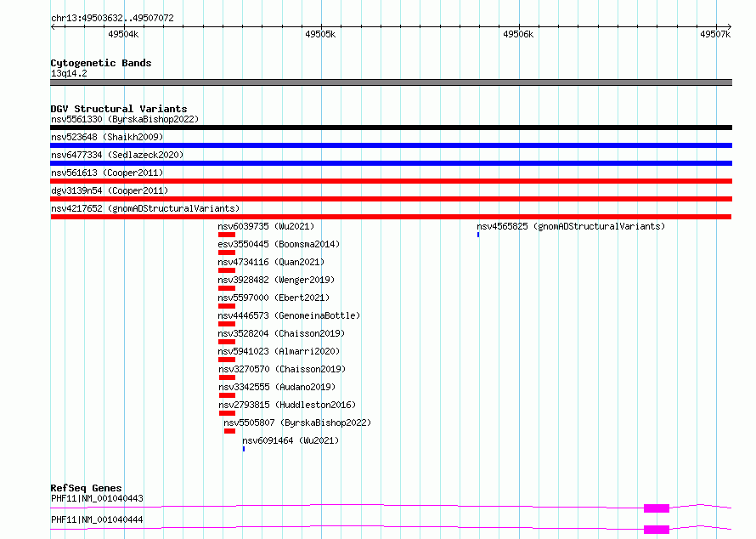Click the 49506k ruler label
The height and width of the screenshot is (539, 756).
(x=518, y=34)
